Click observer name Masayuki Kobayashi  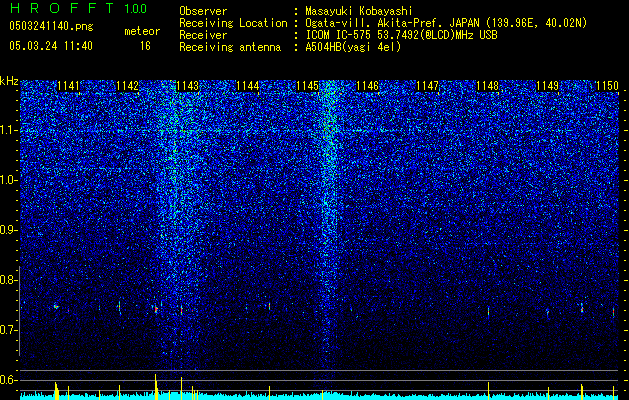[359, 11]
